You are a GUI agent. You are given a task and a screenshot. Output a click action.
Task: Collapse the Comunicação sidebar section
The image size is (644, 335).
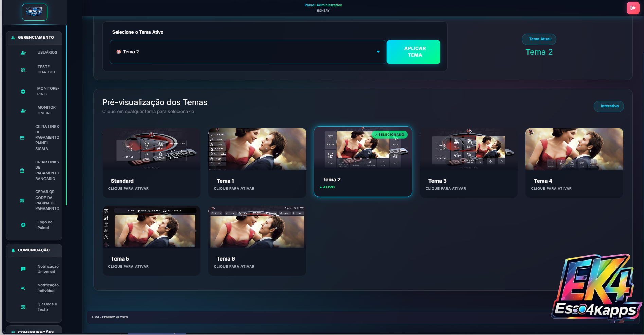click(34, 250)
